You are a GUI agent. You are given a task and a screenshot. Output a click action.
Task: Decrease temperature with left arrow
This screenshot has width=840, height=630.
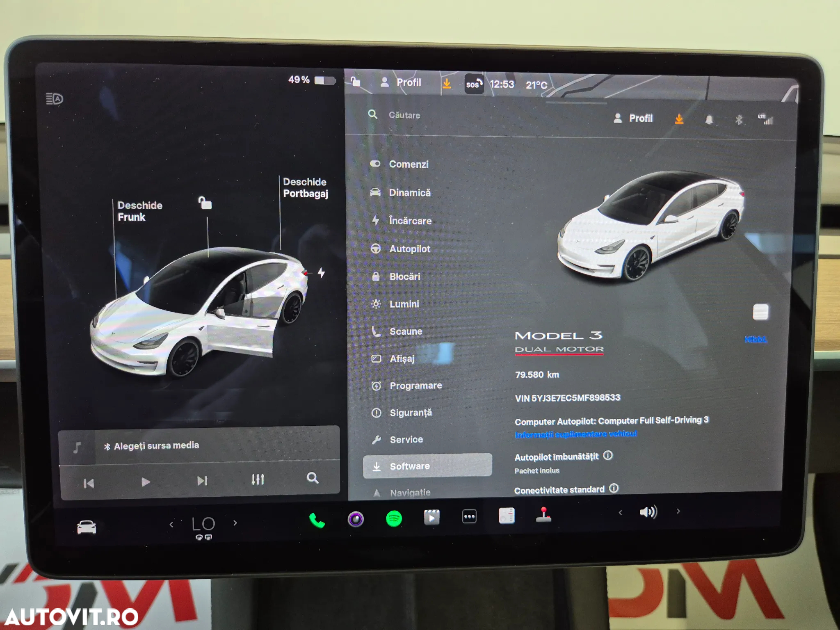[x=171, y=524]
